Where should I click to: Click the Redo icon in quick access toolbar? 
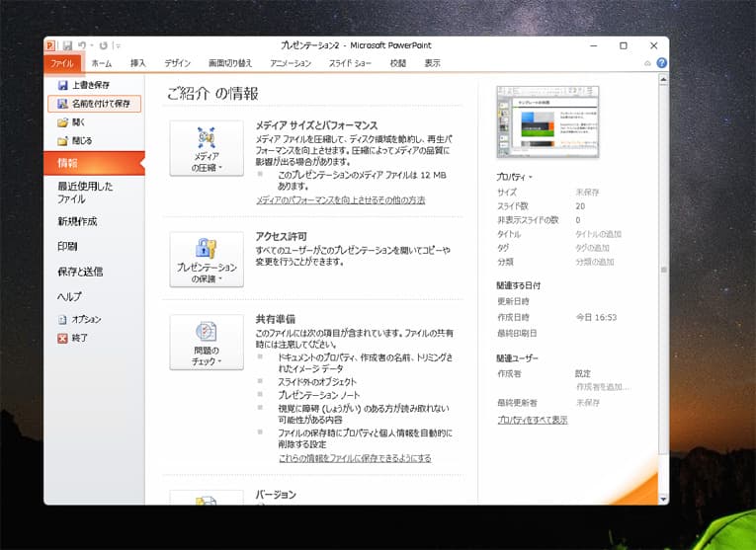coord(103,45)
